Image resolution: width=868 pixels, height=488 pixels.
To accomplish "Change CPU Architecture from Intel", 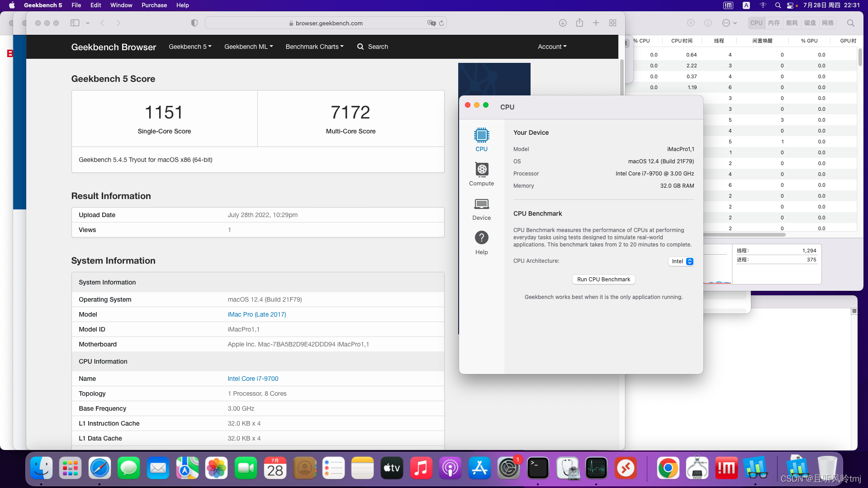I will [681, 261].
